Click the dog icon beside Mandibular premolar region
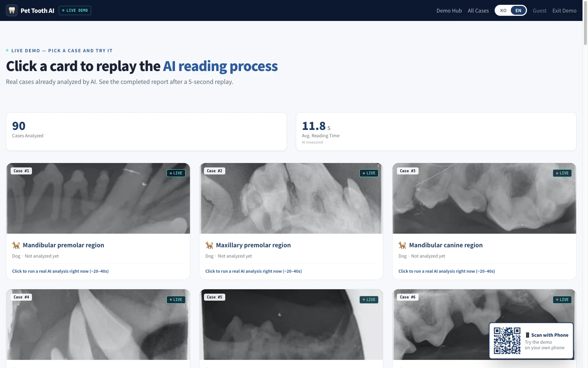This screenshot has height=368, width=588. click(x=16, y=245)
